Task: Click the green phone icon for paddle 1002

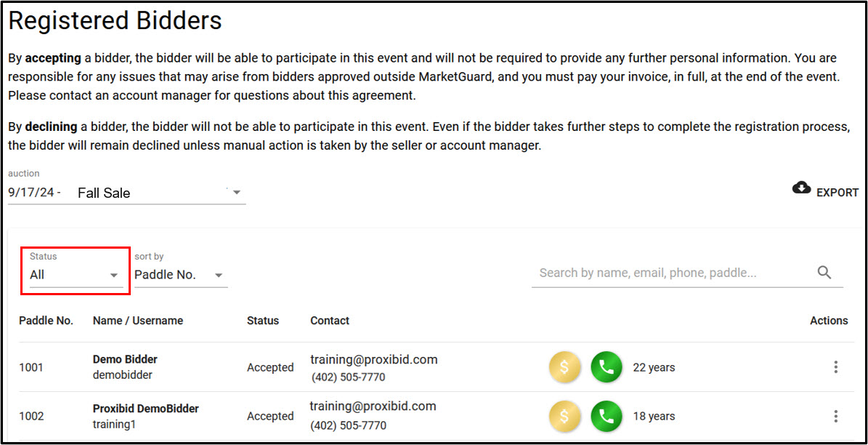Action: (x=607, y=416)
